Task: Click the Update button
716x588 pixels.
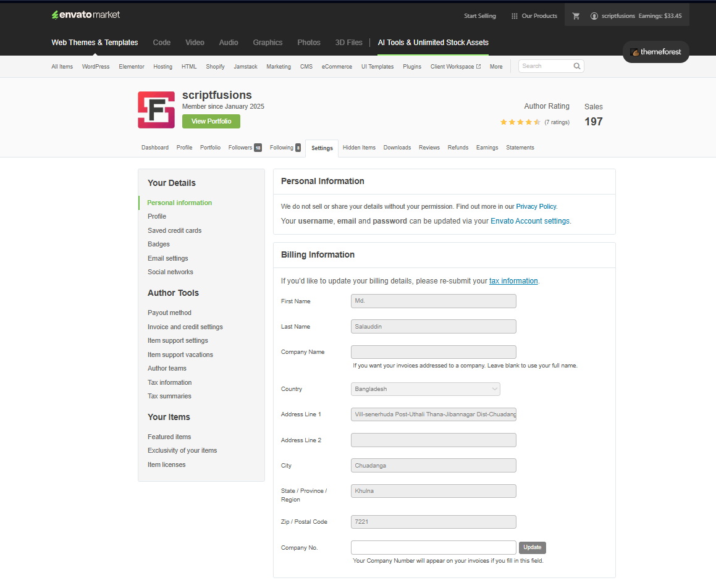Action: (x=532, y=547)
